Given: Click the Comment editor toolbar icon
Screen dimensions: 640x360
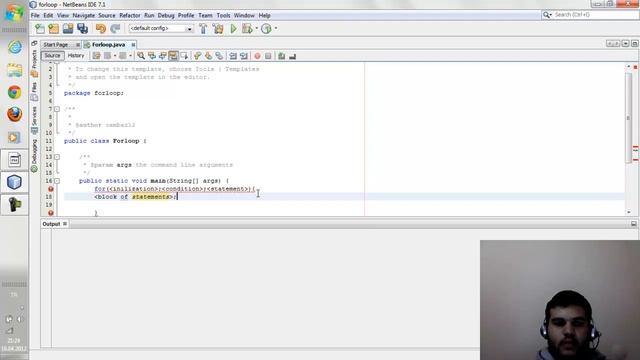Looking at the screenshot, I should click(x=282, y=56).
